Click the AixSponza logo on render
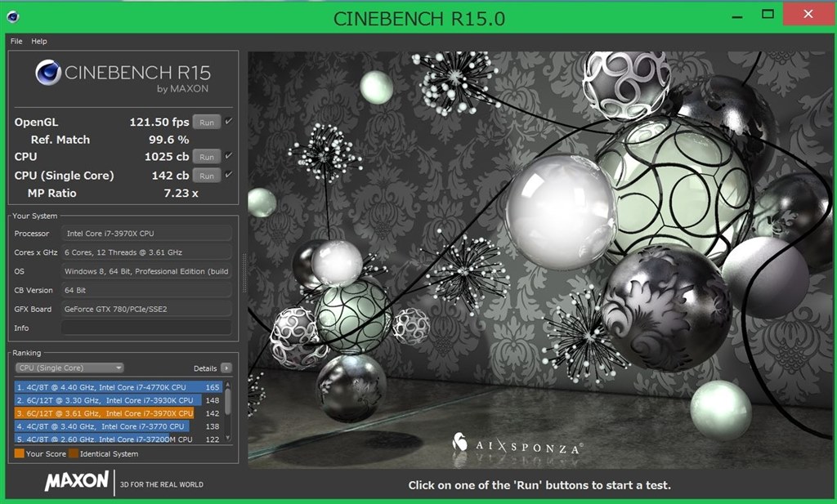Viewport: 837px width, 504px height. click(x=517, y=444)
